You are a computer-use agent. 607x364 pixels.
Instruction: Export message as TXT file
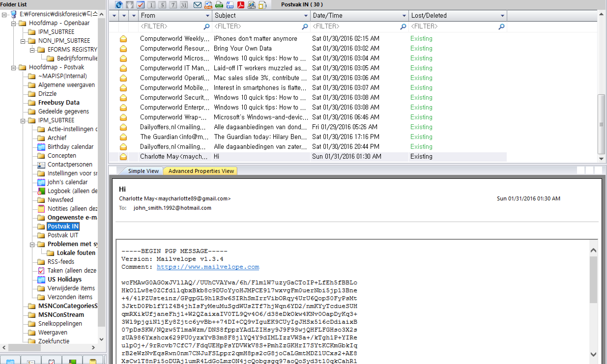[219, 5]
